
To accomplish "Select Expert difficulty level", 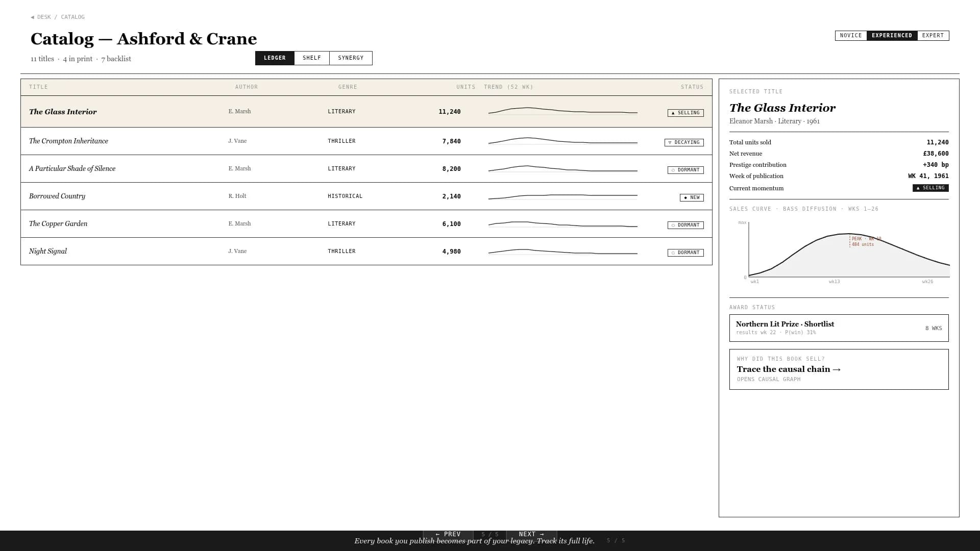I will (933, 36).
